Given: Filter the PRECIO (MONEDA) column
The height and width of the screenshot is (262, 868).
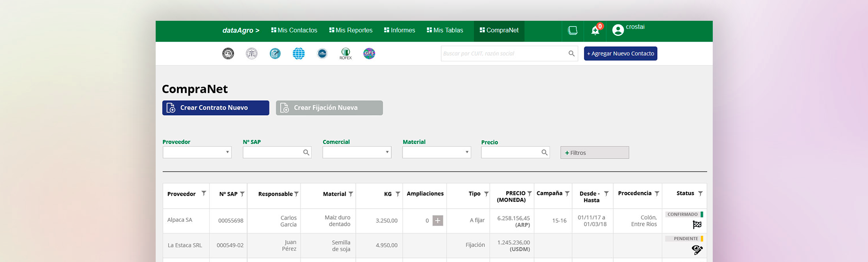Looking at the screenshot, I should click(x=529, y=193).
